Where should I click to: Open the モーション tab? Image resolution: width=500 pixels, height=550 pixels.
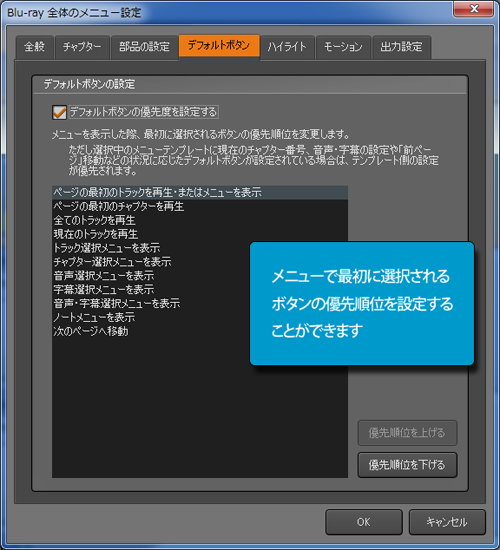point(343,47)
